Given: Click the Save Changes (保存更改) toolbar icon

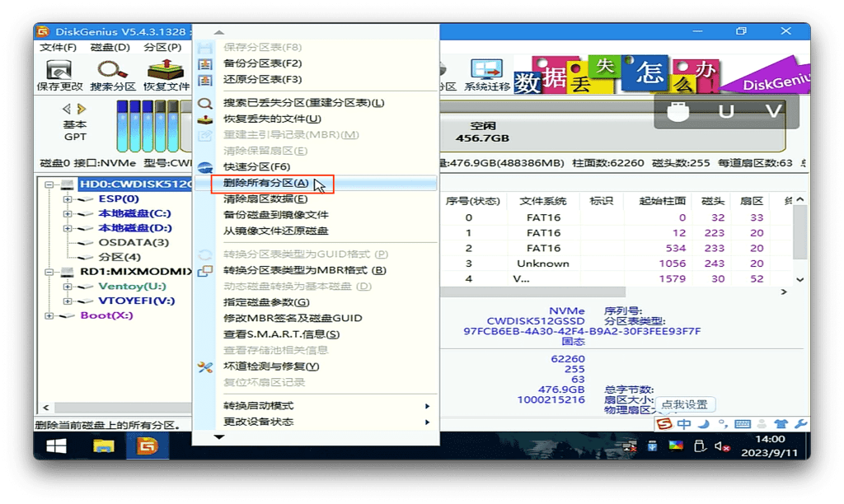Looking at the screenshot, I should coord(59,75).
